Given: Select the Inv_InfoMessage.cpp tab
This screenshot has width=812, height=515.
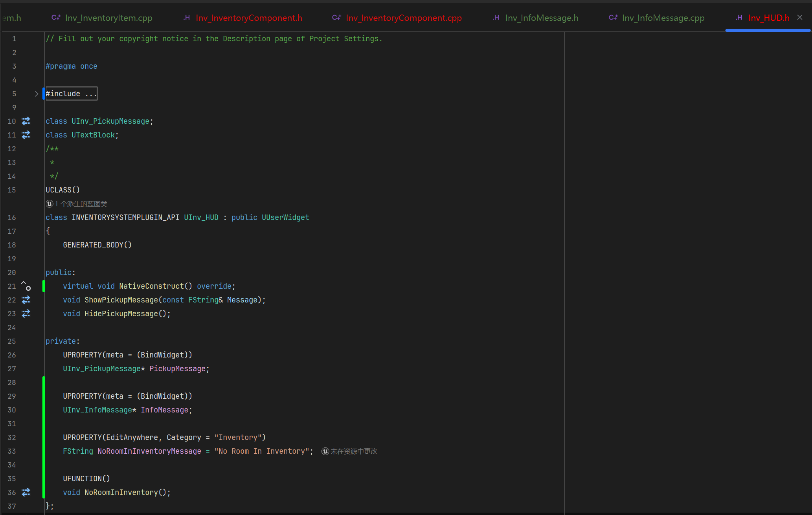Looking at the screenshot, I should click(663, 18).
